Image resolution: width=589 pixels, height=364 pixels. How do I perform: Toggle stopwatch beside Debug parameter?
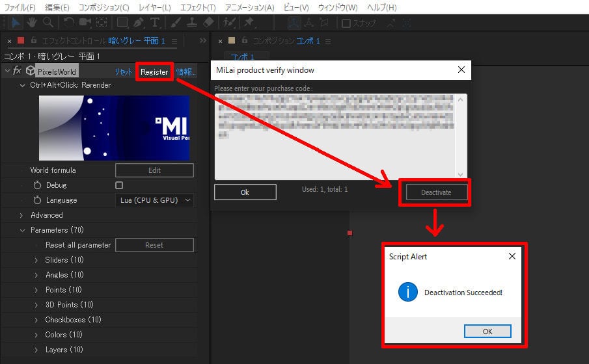[37, 185]
